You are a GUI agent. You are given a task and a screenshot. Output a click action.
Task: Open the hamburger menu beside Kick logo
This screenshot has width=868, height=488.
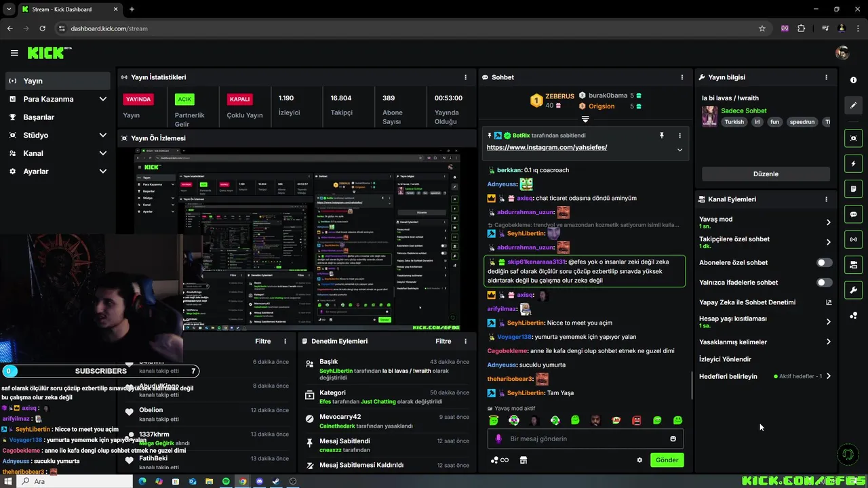(14, 53)
